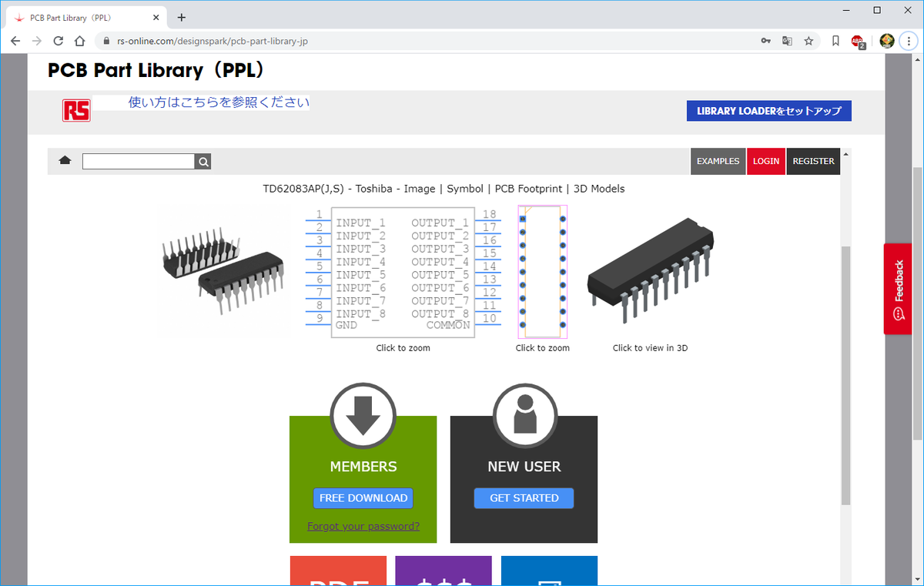This screenshot has height=586, width=924.
Task: Click the new user person icon
Action: [524, 416]
